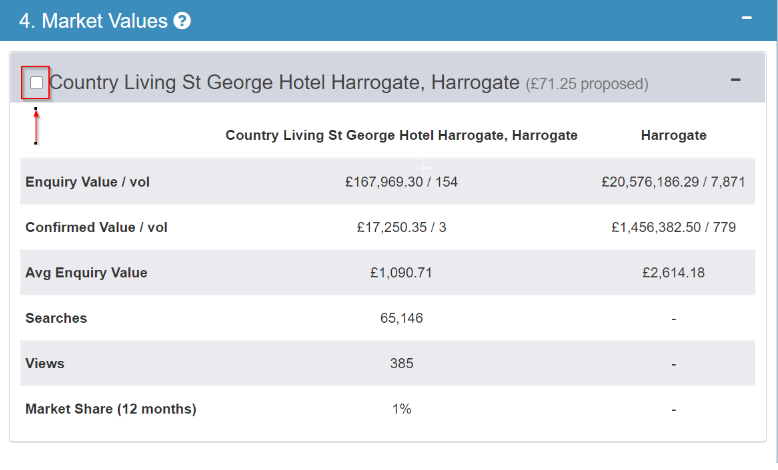
Task: Click the Avg Enquiry Value row label
Action: coord(86,272)
